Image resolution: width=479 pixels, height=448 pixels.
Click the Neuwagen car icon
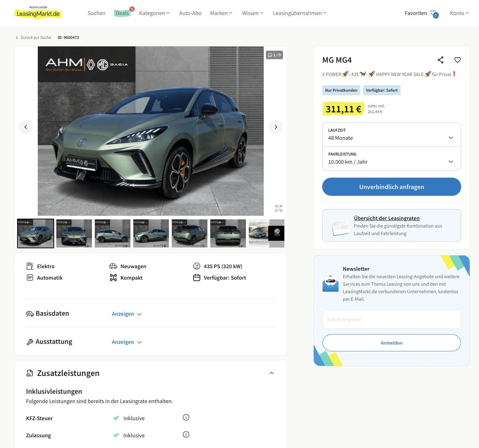113,266
